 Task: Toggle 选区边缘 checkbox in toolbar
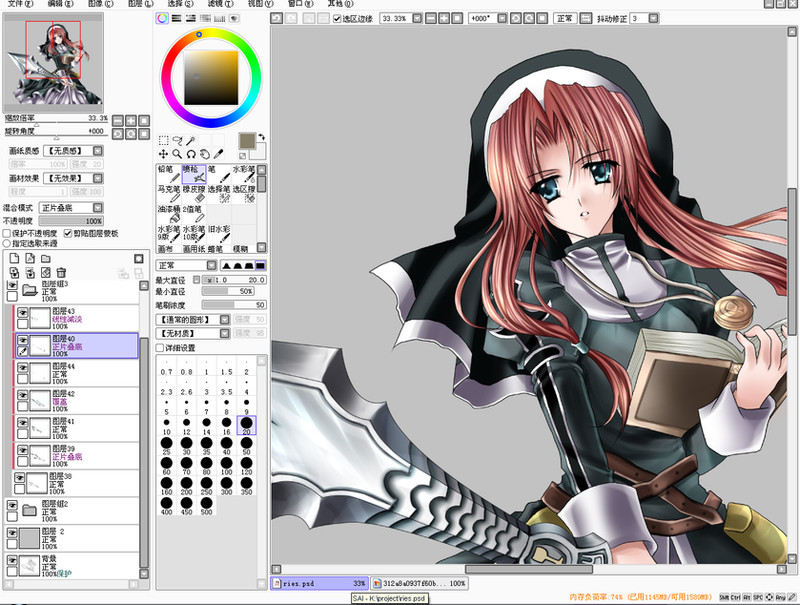[337, 19]
